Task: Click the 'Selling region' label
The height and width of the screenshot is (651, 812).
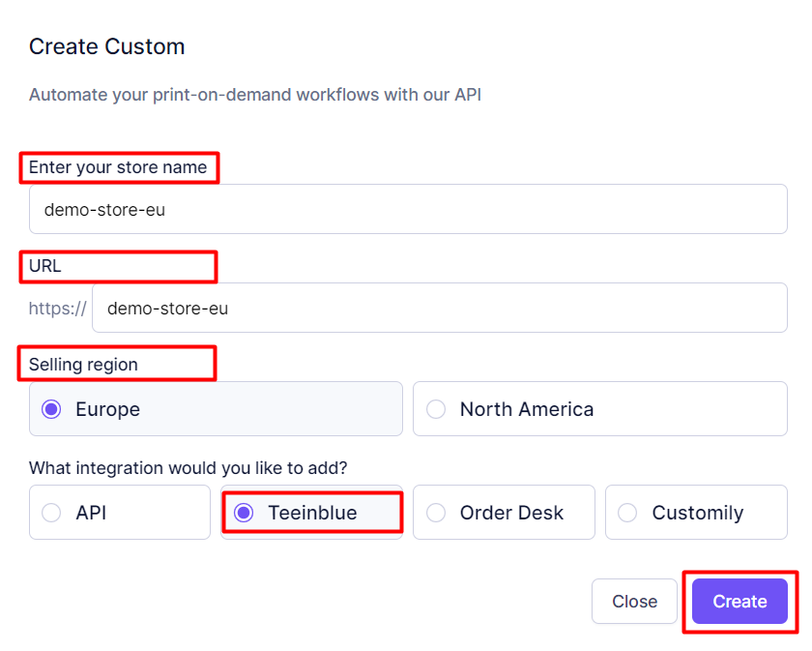Action: point(83,365)
